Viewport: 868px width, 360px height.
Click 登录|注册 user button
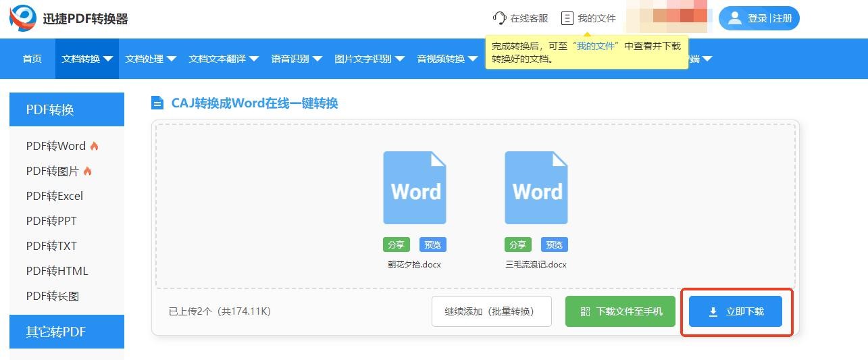(759, 18)
